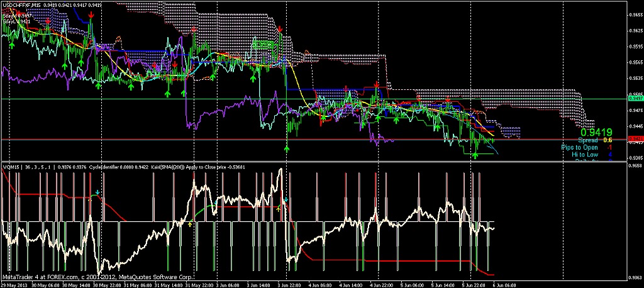Select the VQM15 indicator label
The height and width of the screenshot is (288, 644).
11,167
